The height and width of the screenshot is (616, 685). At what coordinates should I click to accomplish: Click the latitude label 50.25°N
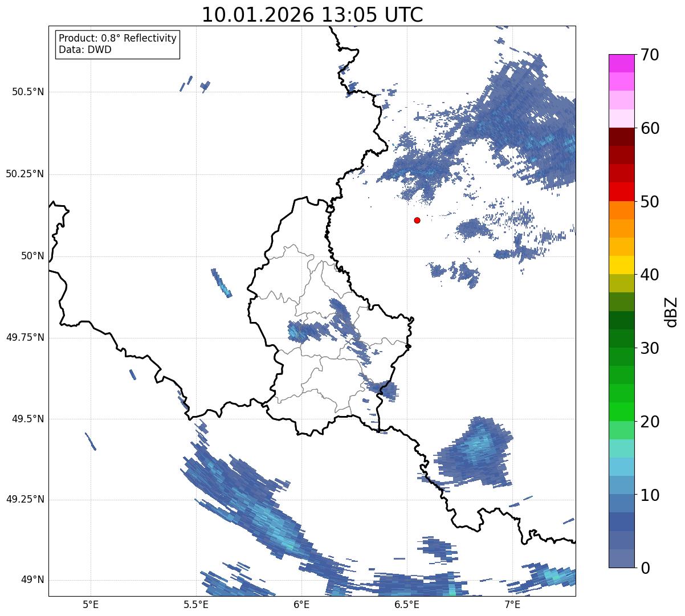click(25, 174)
